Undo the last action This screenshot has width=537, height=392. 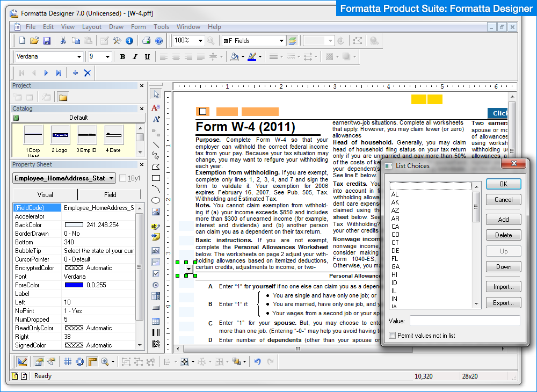coord(257,361)
